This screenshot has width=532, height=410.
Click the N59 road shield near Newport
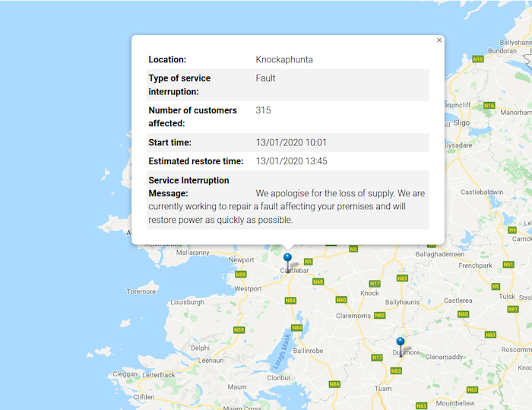pyautogui.click(x=241, y=274)
